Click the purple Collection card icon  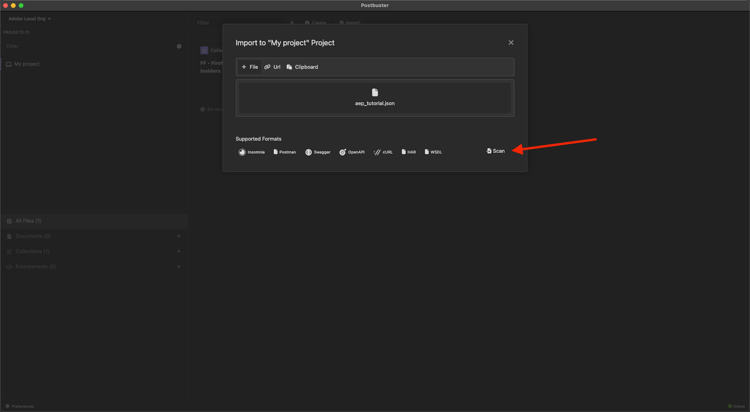coord(204,50)
